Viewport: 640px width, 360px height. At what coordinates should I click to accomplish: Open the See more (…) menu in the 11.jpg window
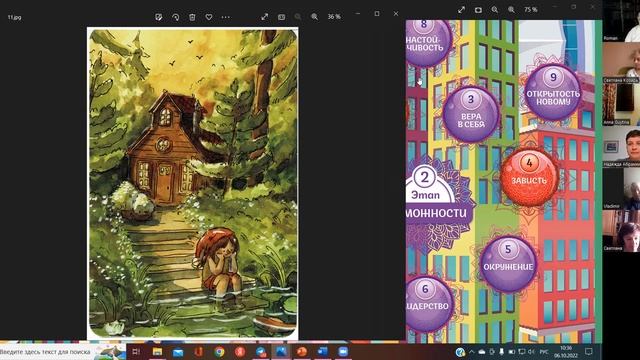(225, 17)
